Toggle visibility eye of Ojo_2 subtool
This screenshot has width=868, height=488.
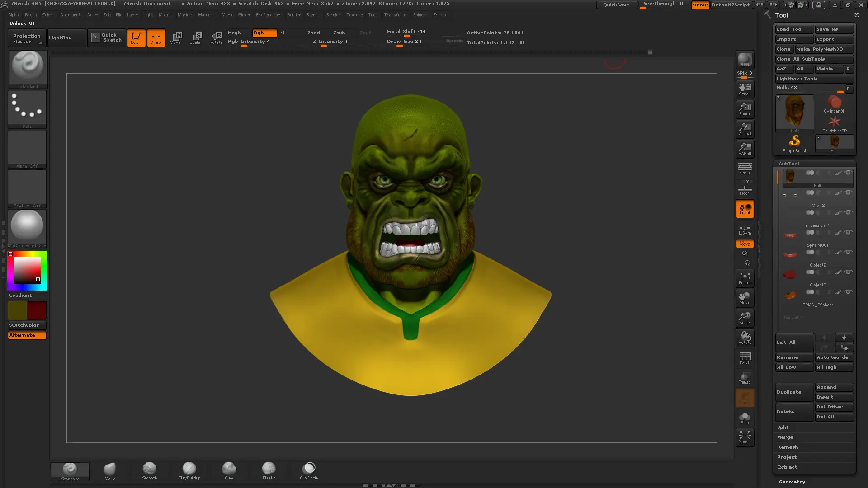[849, 192]
